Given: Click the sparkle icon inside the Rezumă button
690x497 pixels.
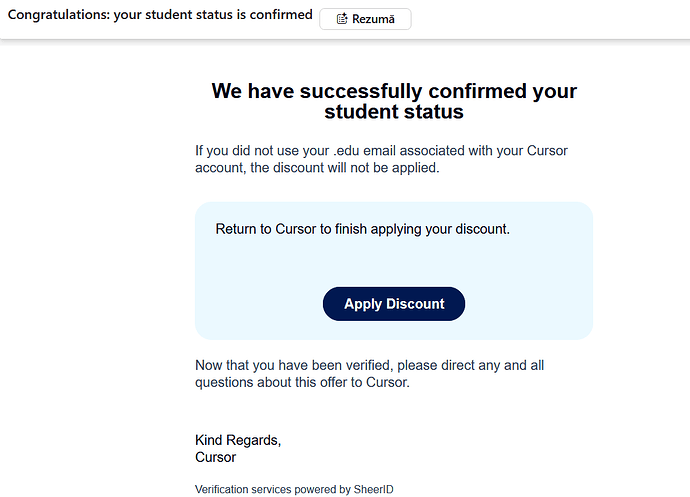Looking at the screenshot, I should tap(342, 19).
